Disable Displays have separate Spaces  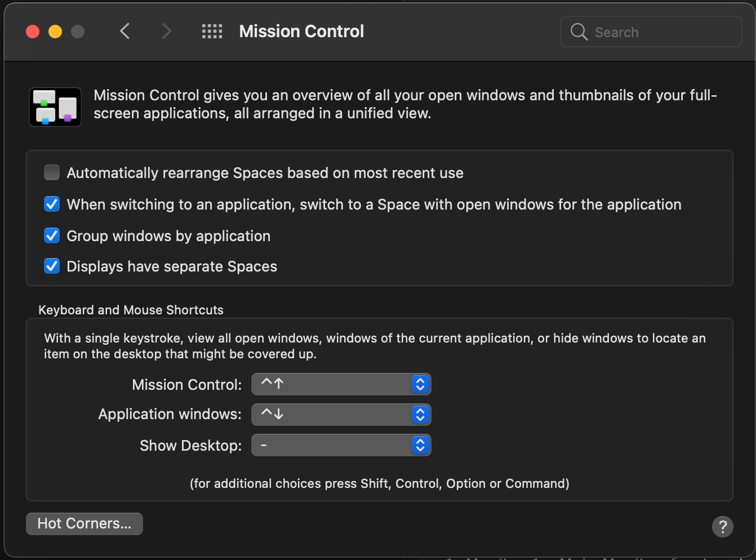pos(52,266)
